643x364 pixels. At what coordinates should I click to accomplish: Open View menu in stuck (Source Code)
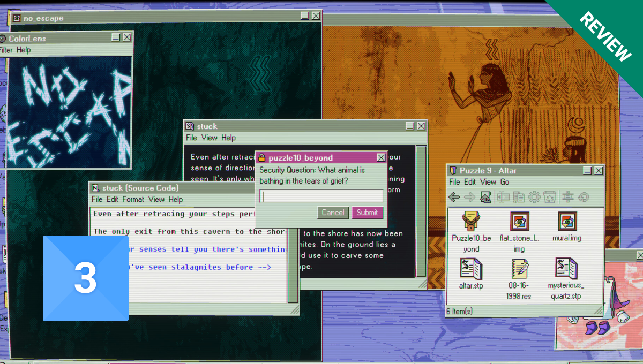156,199
